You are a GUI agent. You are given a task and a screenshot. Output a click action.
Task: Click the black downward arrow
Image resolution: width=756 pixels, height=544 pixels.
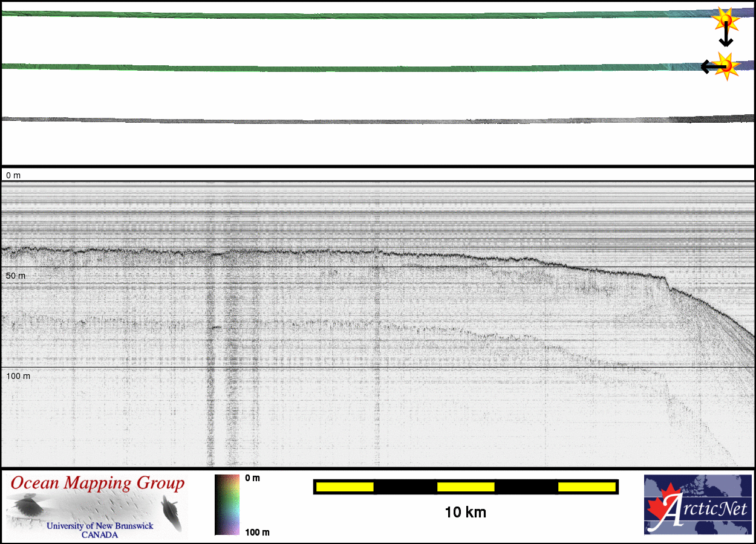[x=726, y=37]
